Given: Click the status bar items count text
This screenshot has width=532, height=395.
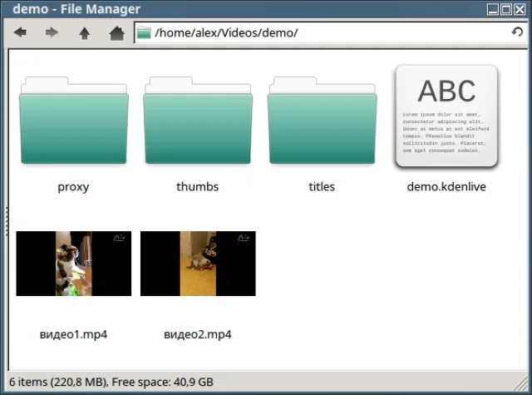Looking at the screenshot, I should (x=111, y=382).
